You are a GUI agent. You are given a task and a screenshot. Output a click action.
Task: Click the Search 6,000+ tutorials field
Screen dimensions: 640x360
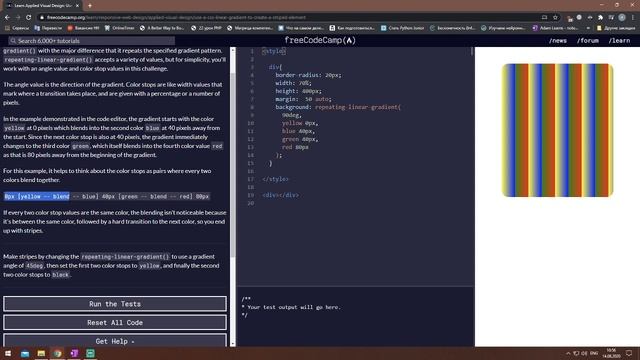click(x=92, y=41)
